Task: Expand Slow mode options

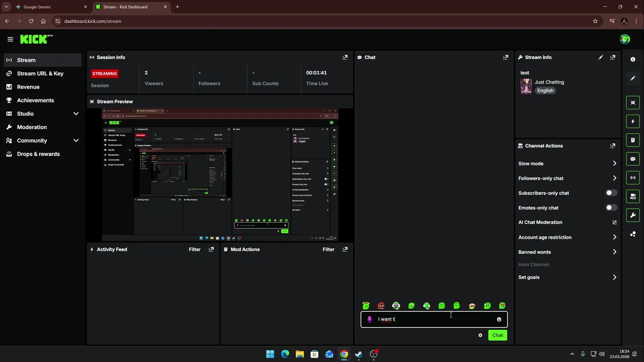Action: point(614,163)
